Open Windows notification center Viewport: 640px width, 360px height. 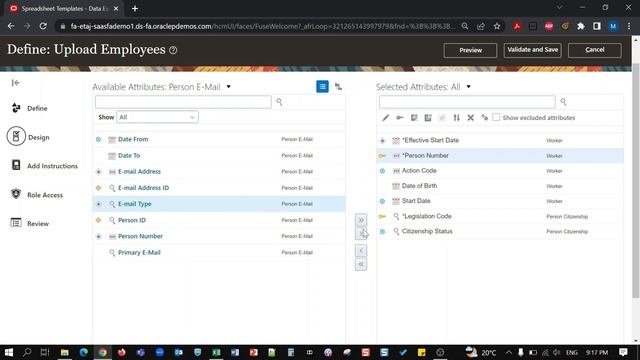click(x=623, y=352)
